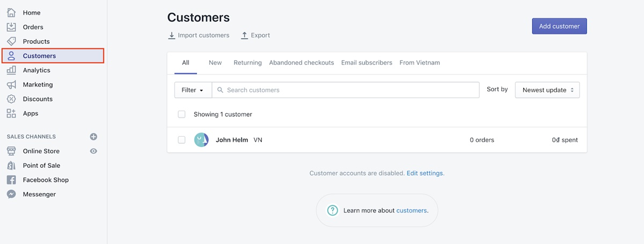Image resolution: width=644 pixels, height=244 pixels.
Task: View Online Store with the eye icon
Action: click(93, 151)
